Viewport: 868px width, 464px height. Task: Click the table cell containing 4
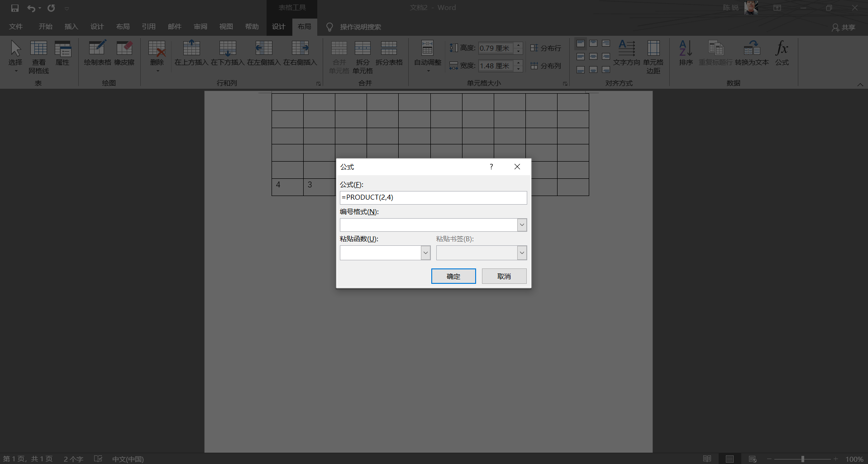(x=287, y=187)
